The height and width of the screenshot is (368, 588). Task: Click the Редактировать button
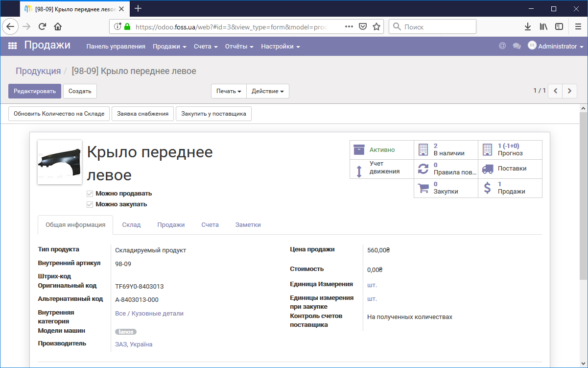(x=35, y=91)
